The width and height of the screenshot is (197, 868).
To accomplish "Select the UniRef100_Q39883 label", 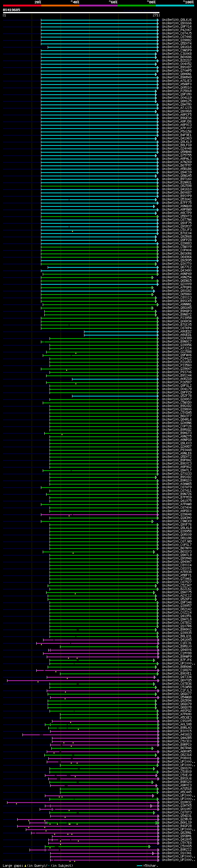I will tap(177, 243).
